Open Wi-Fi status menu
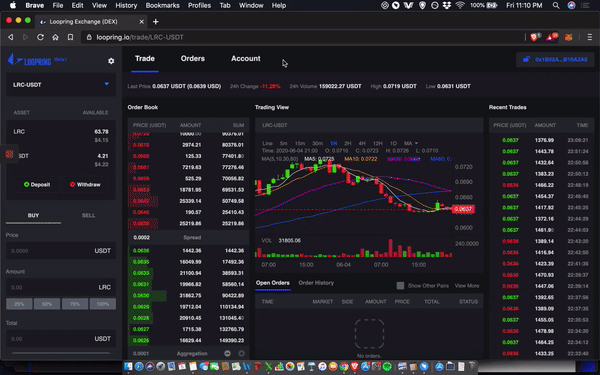Viewport: 600px width, 375px height. (460, 5)
